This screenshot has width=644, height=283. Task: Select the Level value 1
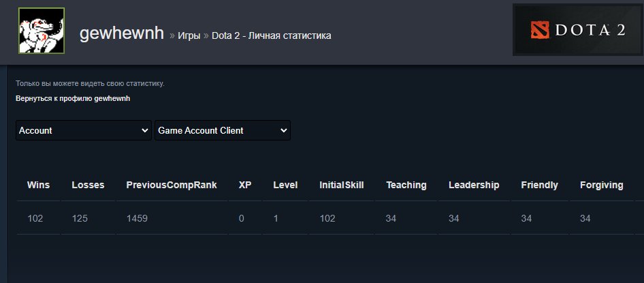[276, 218]
